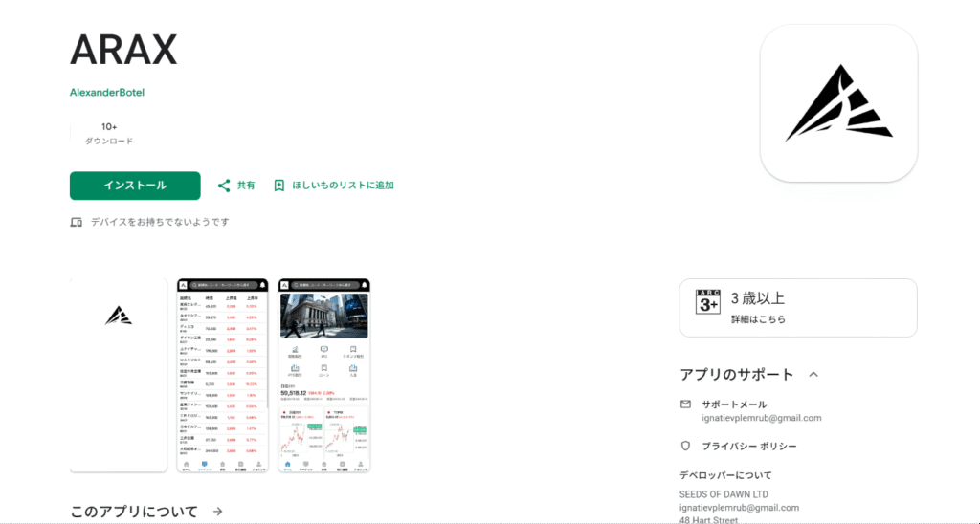The image size is (980, 524).
Task: Click the large ARAX app icon
Action: pyautogui.click(x=838, y=103)
